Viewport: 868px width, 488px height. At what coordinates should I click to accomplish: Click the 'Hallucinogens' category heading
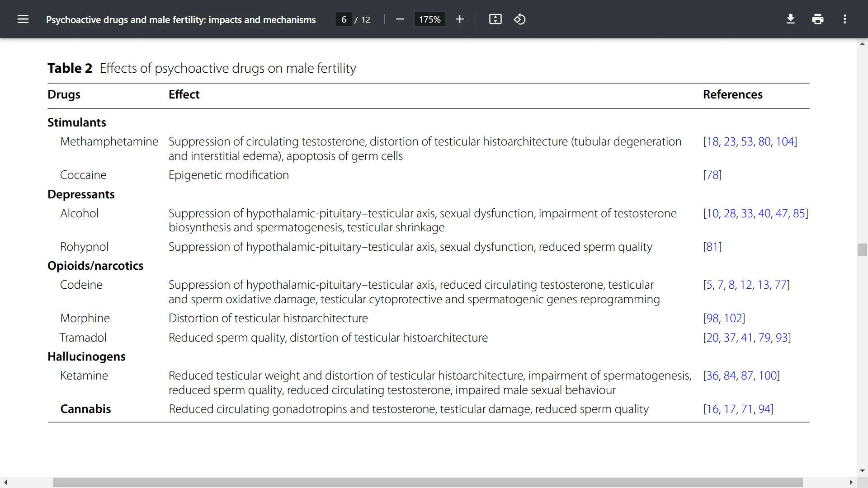pos(86,357)
